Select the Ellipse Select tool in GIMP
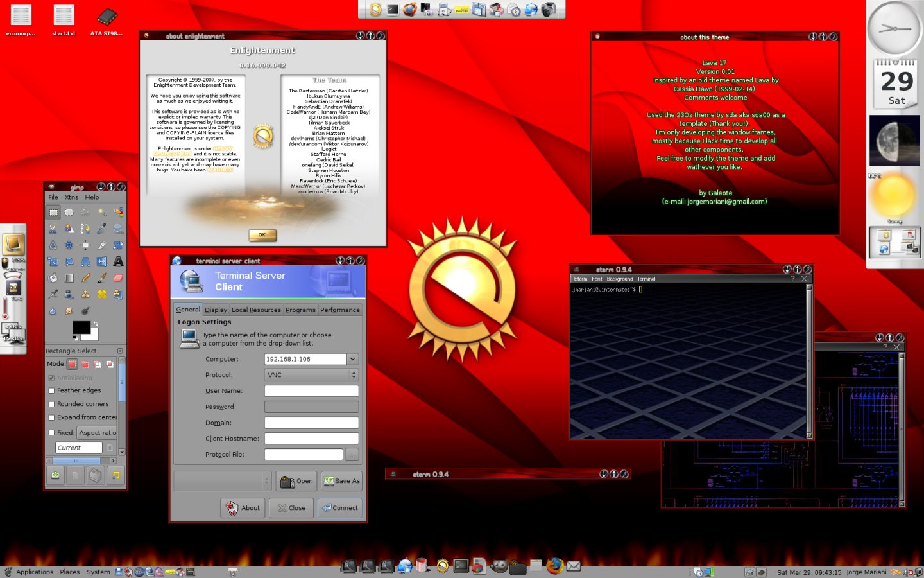 pos(69,213)
